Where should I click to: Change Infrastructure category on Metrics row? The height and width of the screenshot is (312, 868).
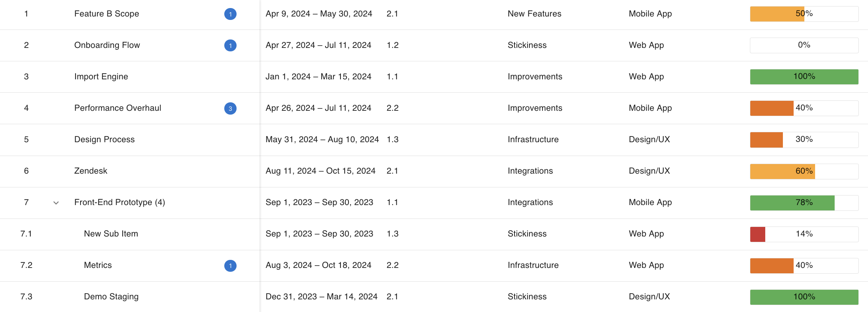tap(533, 265)
